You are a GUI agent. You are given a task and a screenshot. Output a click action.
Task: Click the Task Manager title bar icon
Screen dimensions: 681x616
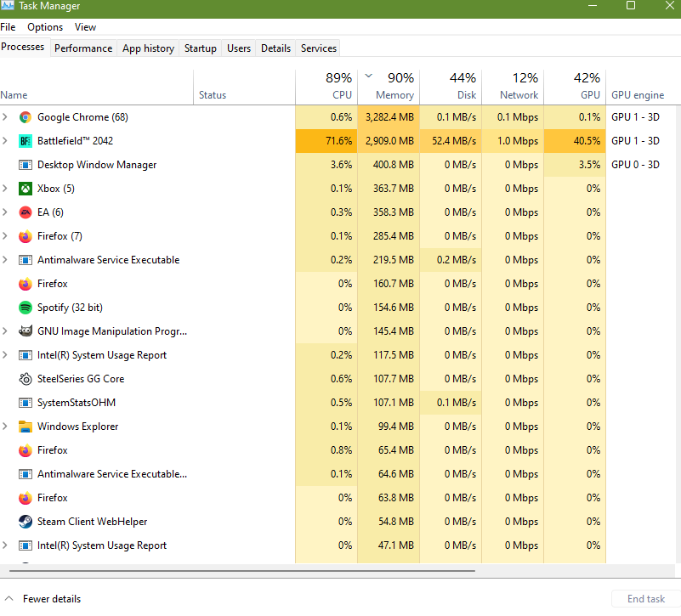click(8, 5)
